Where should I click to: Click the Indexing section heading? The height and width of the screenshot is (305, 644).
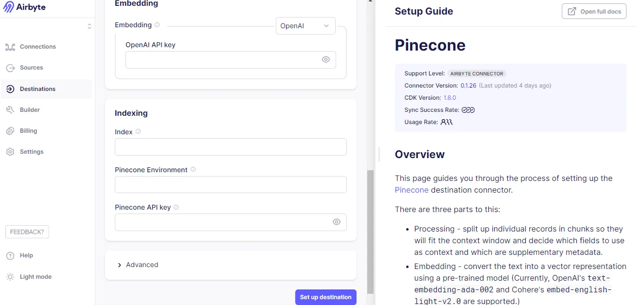[131, 113]
